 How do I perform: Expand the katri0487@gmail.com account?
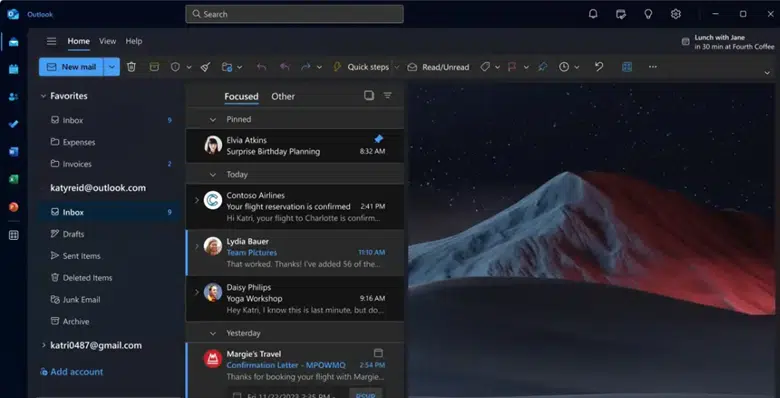tap(43, 345)
